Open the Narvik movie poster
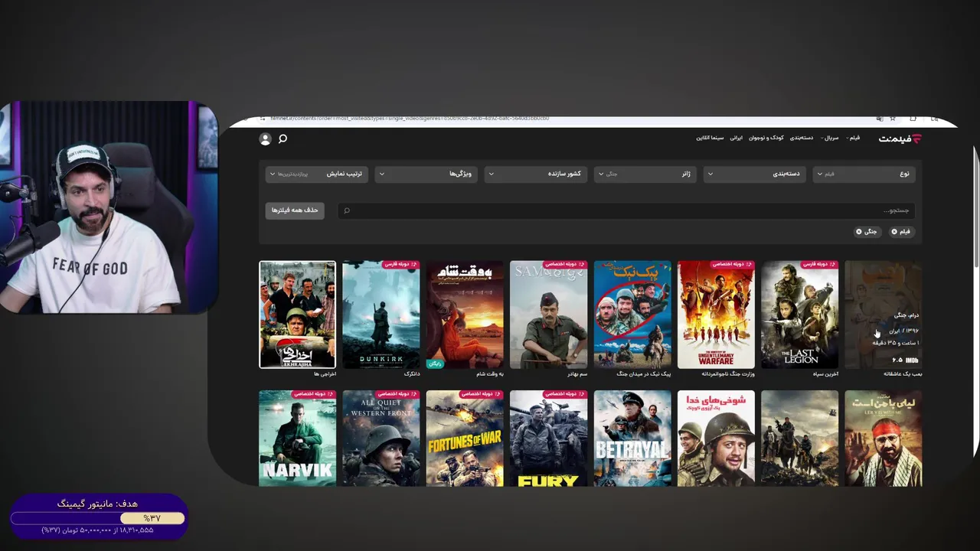The width and height of the screenshot is (980, 551). click(297, 439)
